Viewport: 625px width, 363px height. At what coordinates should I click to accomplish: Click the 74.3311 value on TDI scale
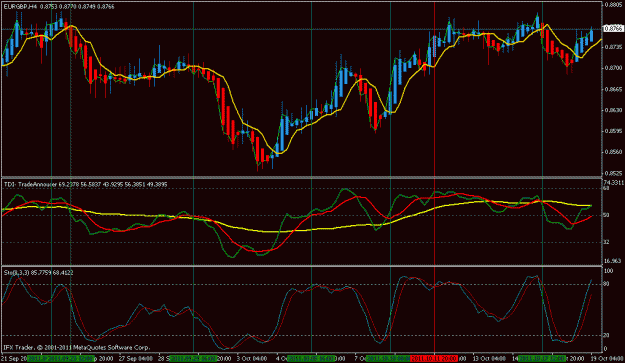coord(613,182)
